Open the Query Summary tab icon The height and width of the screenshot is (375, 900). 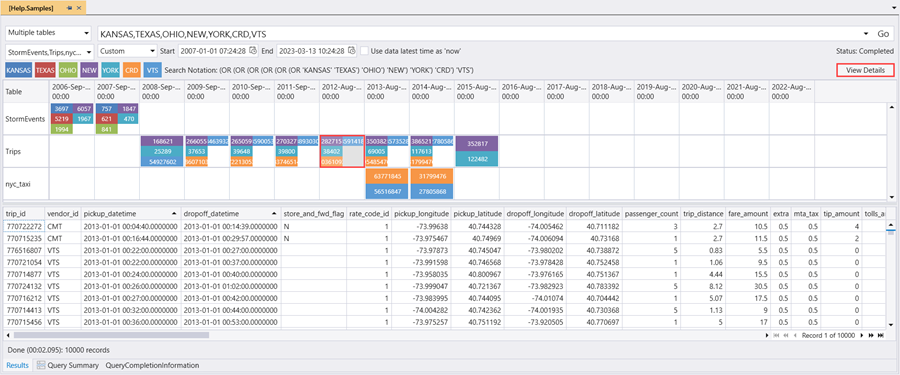point(41,365)
